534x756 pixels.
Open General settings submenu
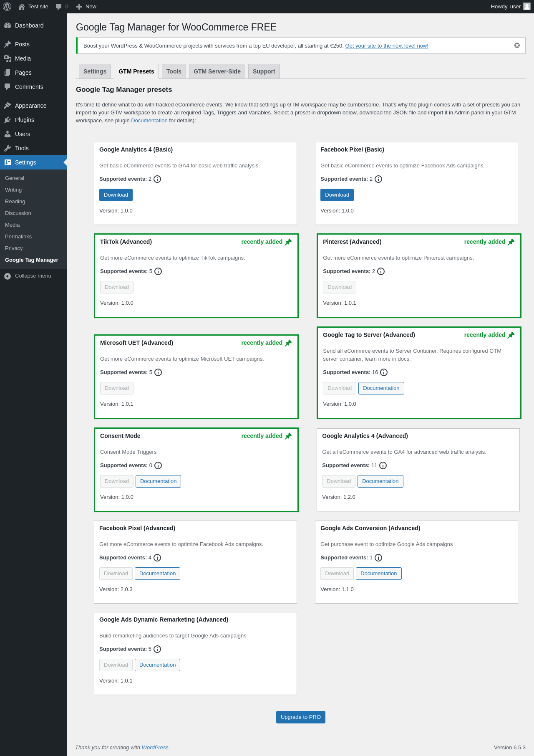(x=33, y=178)
